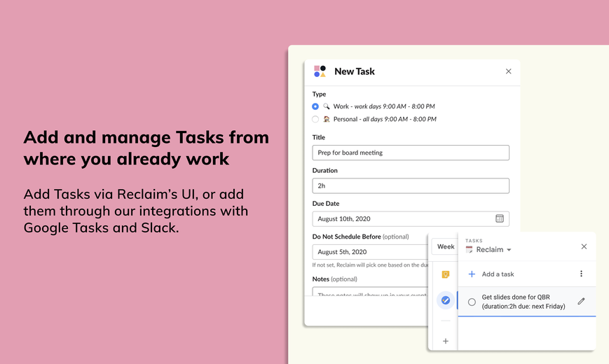Click the Title field with Prep for board meeting
609x364 pixels.
click(411, 153)
